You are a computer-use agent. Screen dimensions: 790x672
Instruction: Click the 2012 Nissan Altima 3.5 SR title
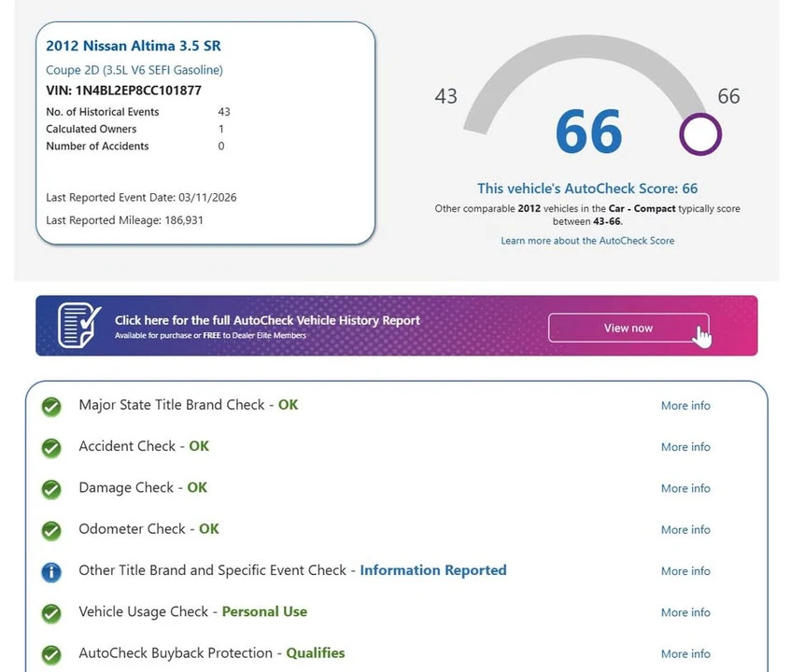coord(134,46)
